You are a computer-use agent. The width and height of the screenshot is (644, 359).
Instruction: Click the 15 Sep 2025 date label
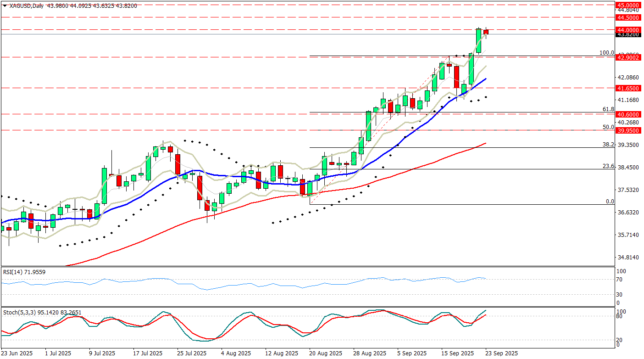(458, 353)
